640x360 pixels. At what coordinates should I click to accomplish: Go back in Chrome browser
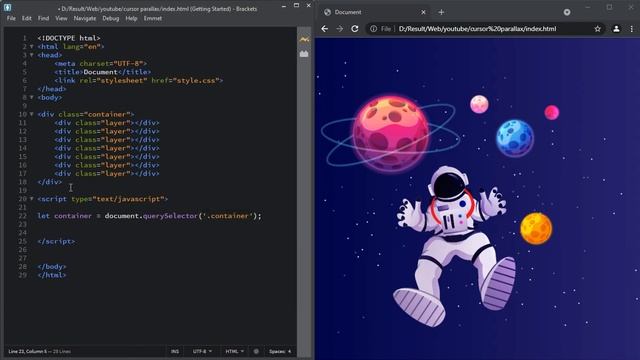point(324,29)
